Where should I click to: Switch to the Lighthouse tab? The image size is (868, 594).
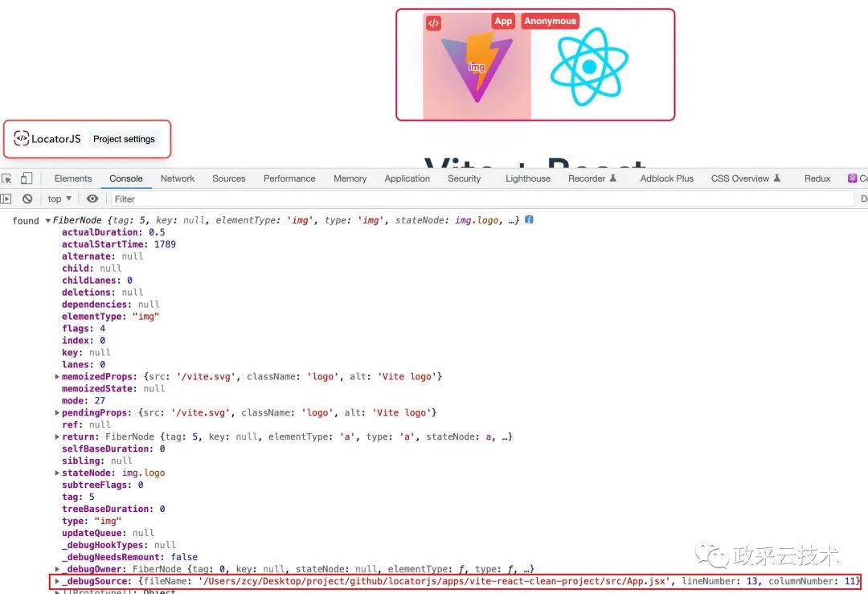tap(527, 178)
